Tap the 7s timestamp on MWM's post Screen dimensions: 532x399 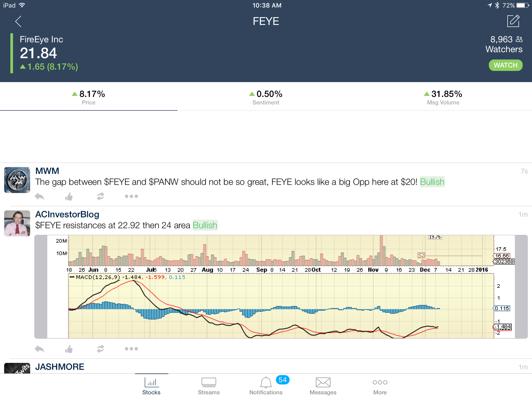tap(524, 171)
